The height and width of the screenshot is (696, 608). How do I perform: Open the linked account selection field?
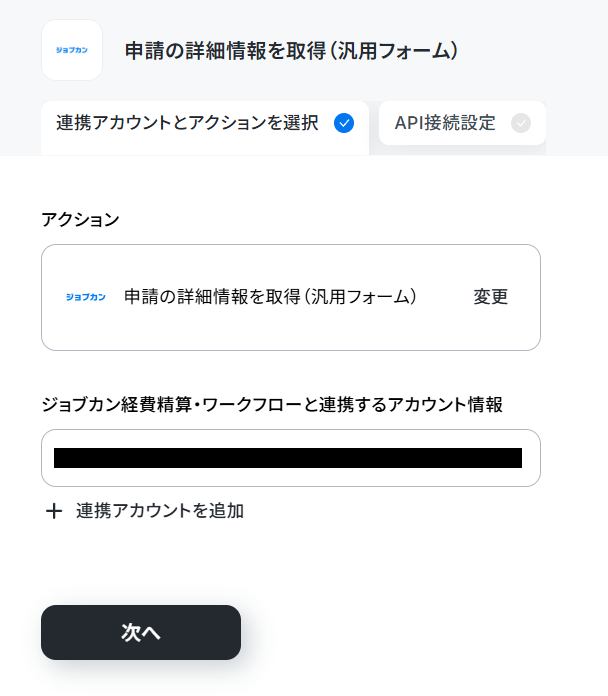(x=291, y=458)
